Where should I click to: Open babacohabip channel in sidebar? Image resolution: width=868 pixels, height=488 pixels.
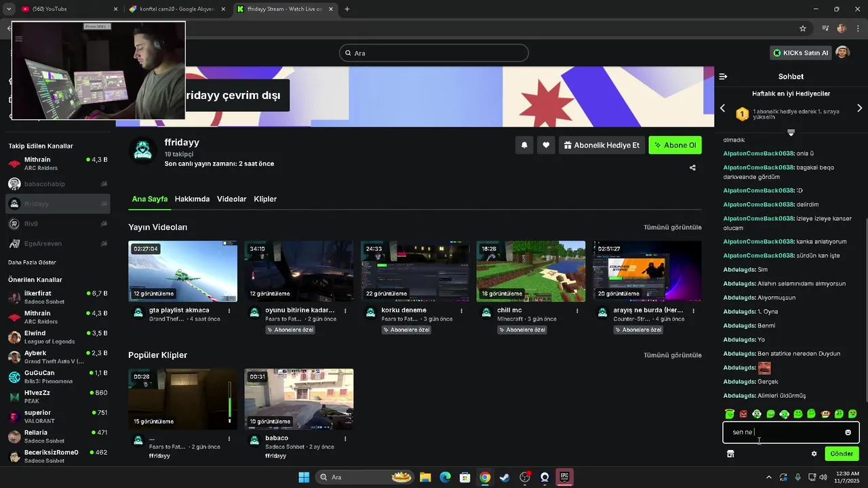click(x=58, y=184)
